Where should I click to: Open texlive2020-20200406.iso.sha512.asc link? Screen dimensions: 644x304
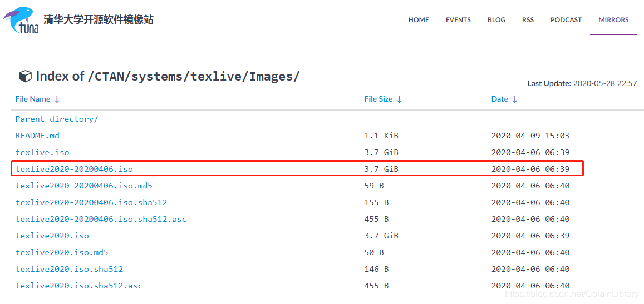point(101,220)
